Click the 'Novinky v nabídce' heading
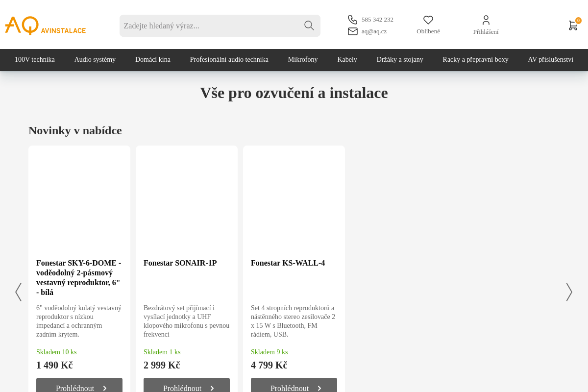 [75, 130]
